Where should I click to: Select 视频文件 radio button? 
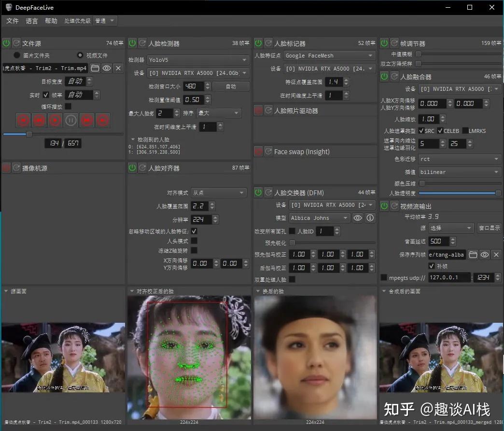[x=80, y=55]
